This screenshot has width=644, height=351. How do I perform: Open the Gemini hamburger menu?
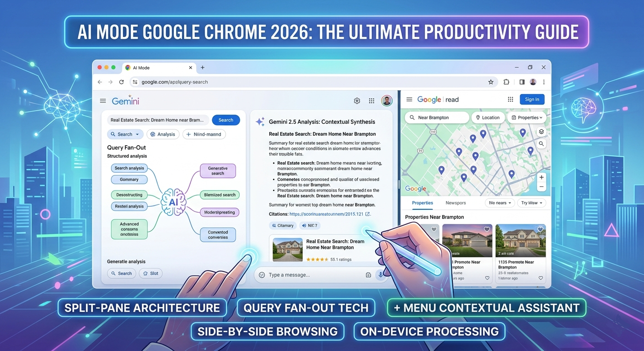point(103,101)
